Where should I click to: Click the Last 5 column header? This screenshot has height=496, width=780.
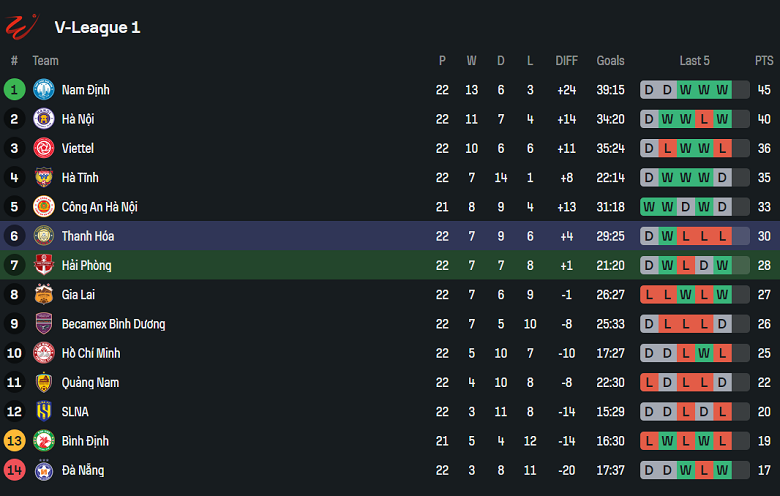point(694,61)
